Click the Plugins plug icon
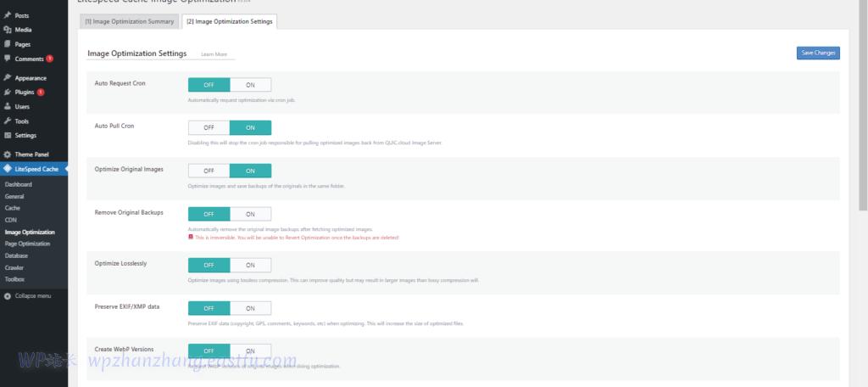The width and height of the screenshot is (868, 387). (7, 93)
